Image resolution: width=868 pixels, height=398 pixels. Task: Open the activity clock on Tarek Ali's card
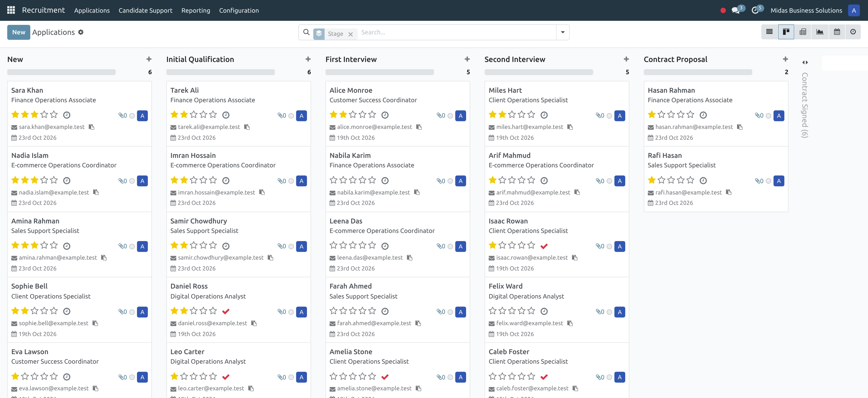(x=226, y=115)
